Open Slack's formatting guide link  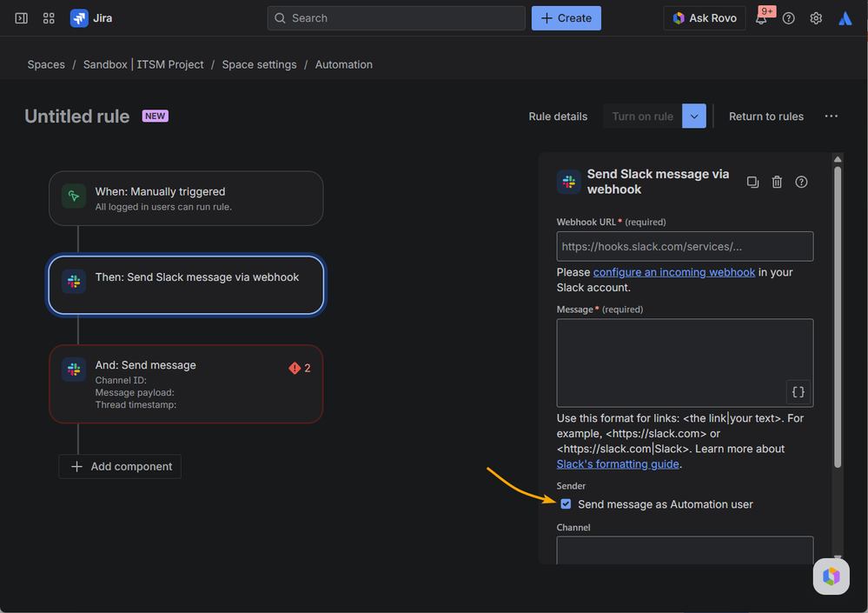(x=618, y=464)
